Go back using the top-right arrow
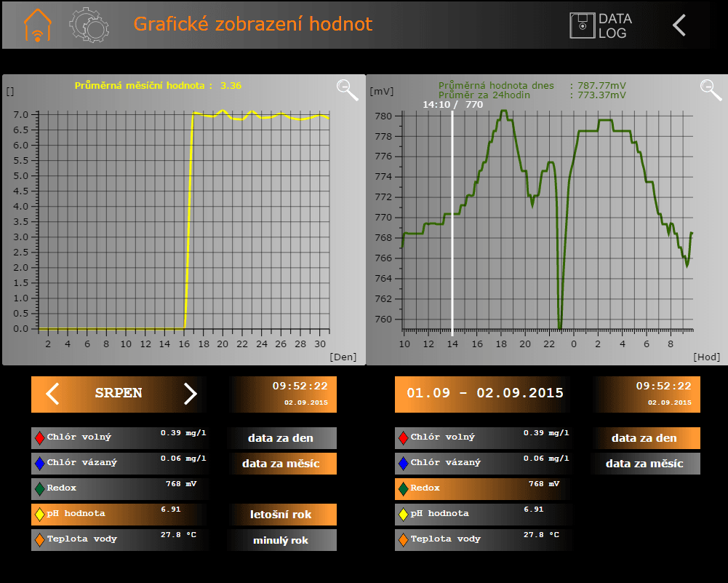Screen dimensions: 728x583 tap(679, 25)
